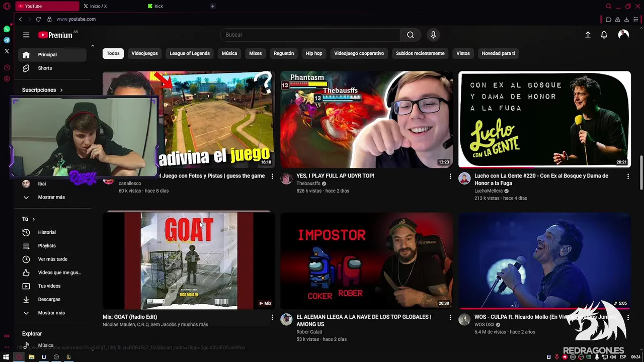
Task: Open the browser downloads icon
Action: [x=626, y=20]
